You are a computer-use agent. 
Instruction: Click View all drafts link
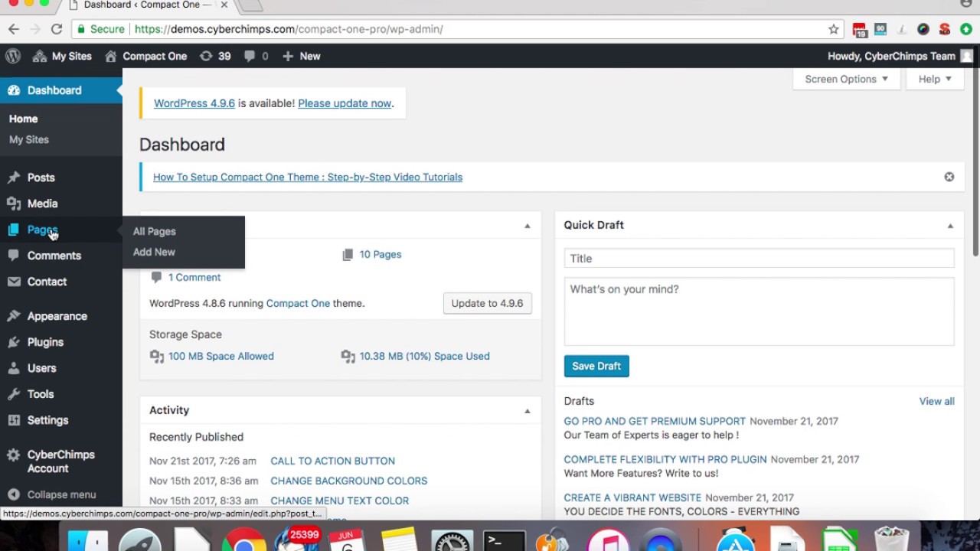(x=936, y=401)
